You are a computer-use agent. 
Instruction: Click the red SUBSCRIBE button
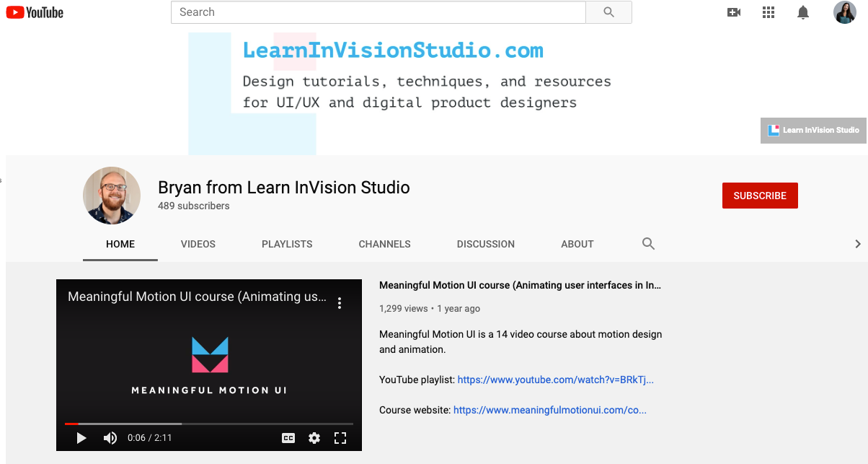tap(760, 196)
